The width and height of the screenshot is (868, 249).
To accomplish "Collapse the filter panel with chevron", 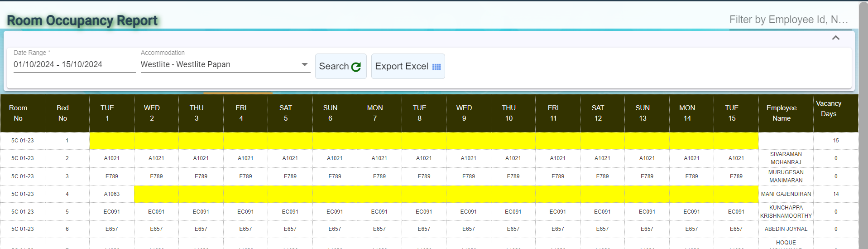I will coord(835,38).
